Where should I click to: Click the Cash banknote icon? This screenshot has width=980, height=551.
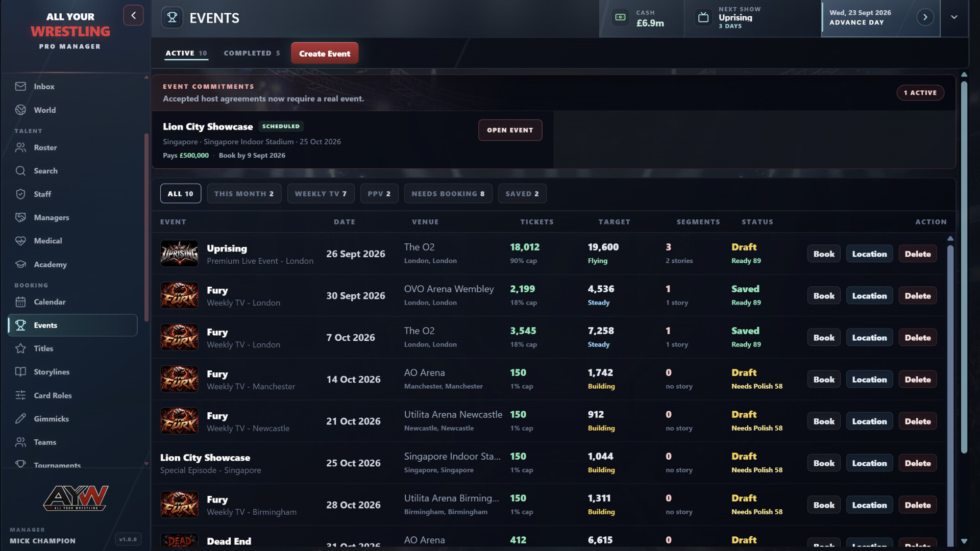pyautogui.click(x=620, y=17)
